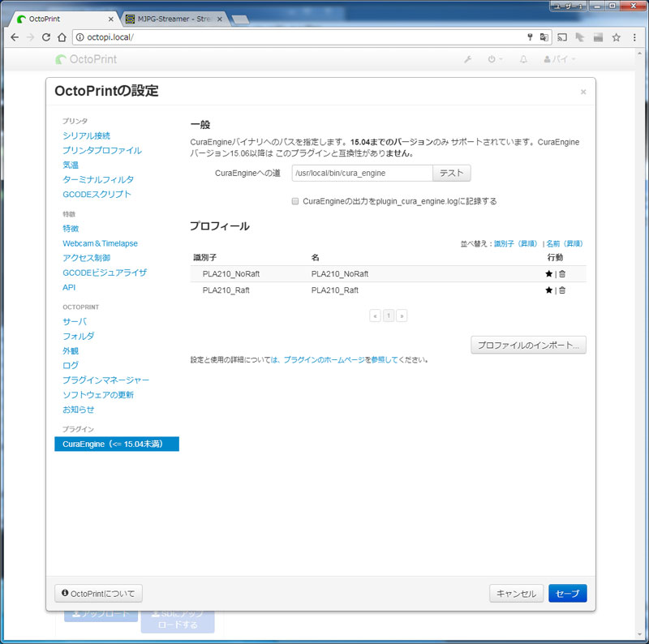Open GCODEスクリプト settings
The height and width of the screenshot is (644, 649).
tap(97, 194)
